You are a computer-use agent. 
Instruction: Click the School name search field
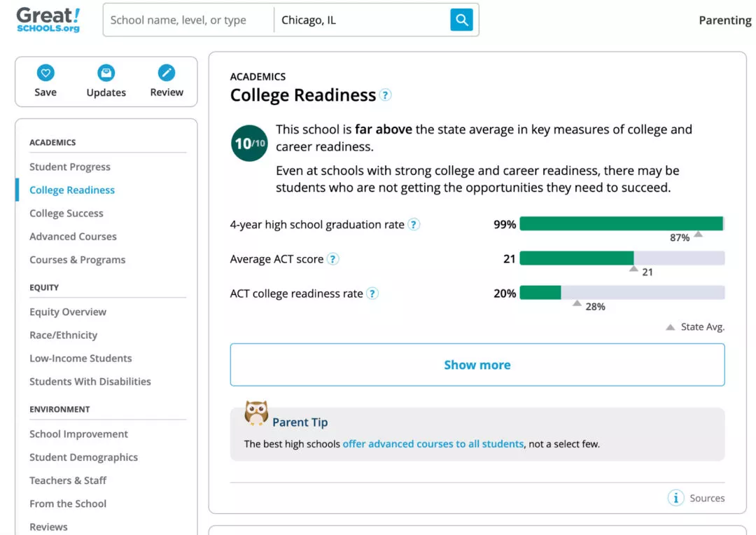pyautogui.click(x=189, y=20)
